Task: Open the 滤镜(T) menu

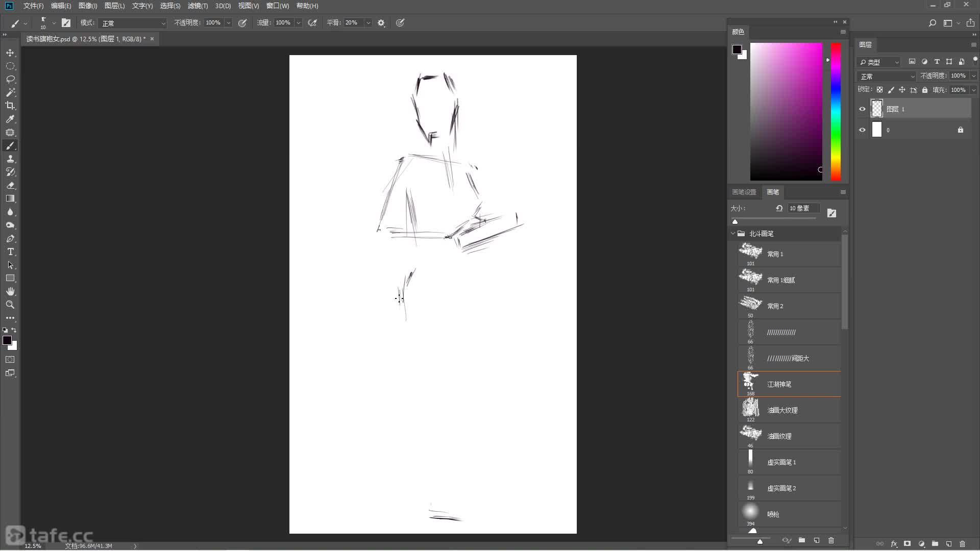Action: point(198,6)
